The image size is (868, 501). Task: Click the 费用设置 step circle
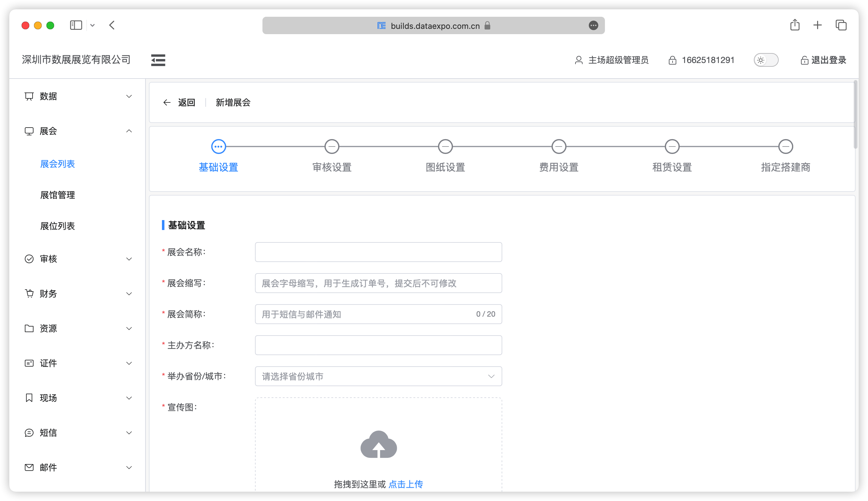[559, 147]
